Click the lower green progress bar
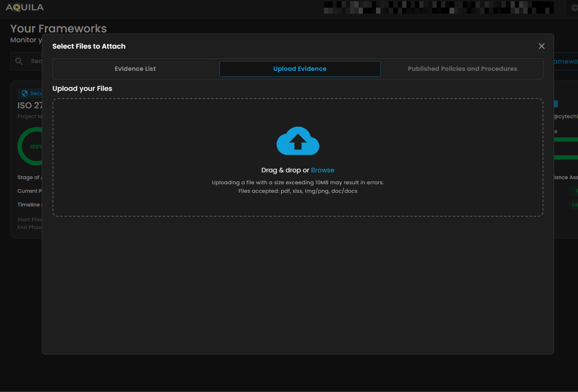Image resolution: width=578 pixels, height=392 pixels. [566, 157]
